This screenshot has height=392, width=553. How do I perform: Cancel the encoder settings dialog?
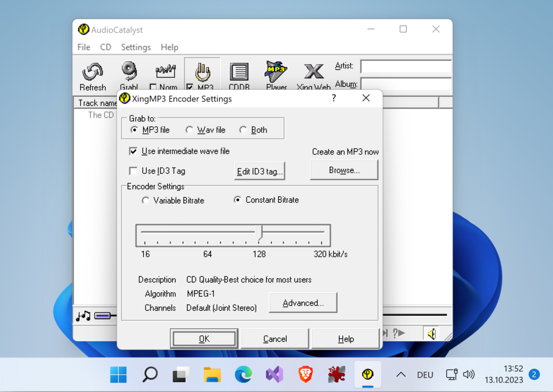[x=275, y=339]
